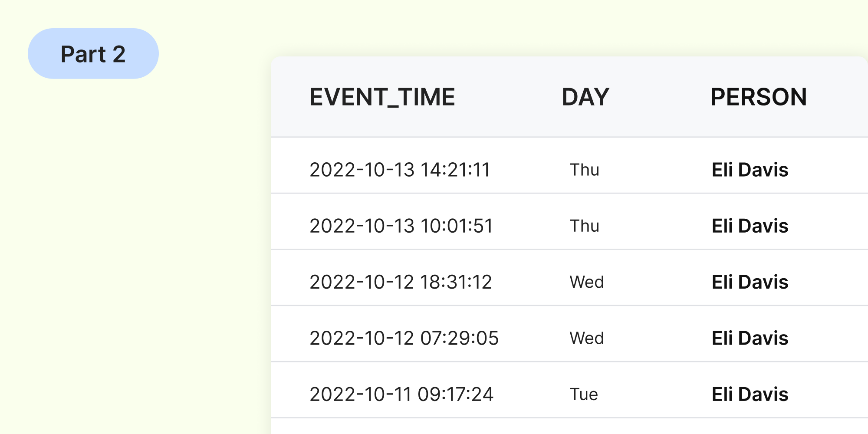Click Eli Davis in the Tue row
The height and width of the screenshot is (434, 868).
[x=750, y=395]
